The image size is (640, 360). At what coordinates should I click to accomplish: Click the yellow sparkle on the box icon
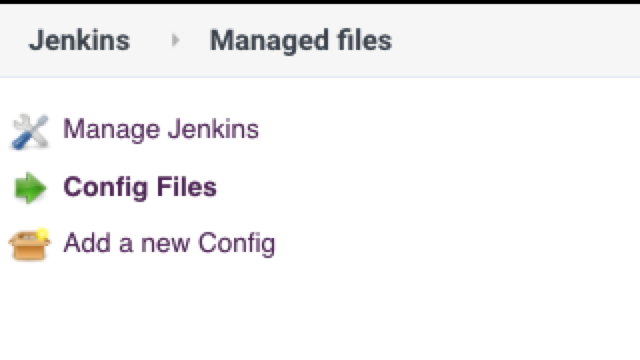click(x=42, y=234)
